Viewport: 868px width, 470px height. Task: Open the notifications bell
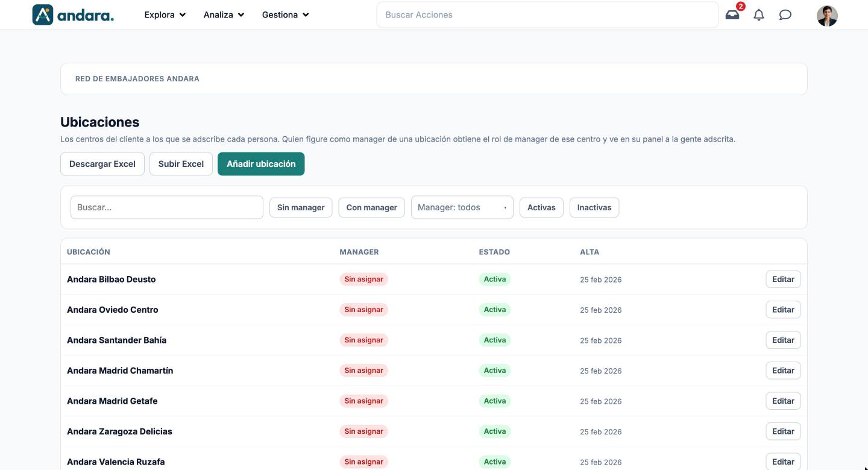click(759, 15)
